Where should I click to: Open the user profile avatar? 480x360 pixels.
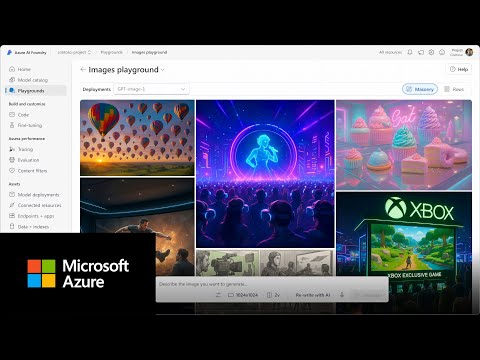click(469, 52)
